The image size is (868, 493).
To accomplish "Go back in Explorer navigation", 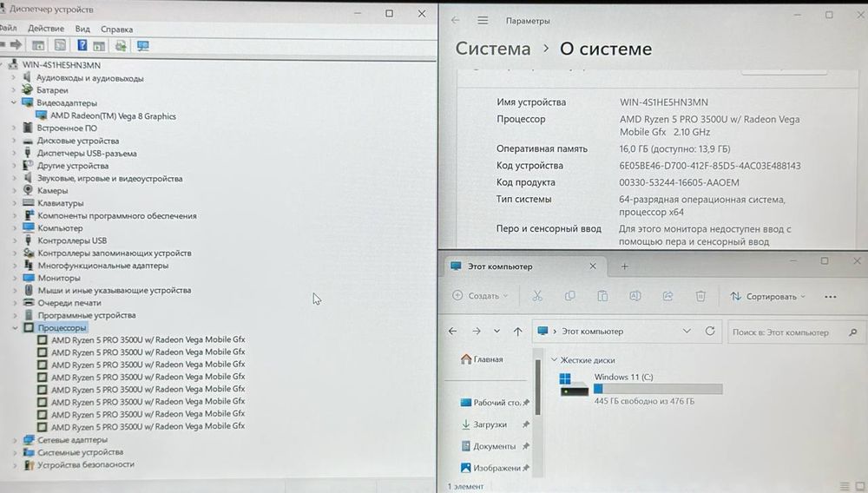I will pos(452,331).
